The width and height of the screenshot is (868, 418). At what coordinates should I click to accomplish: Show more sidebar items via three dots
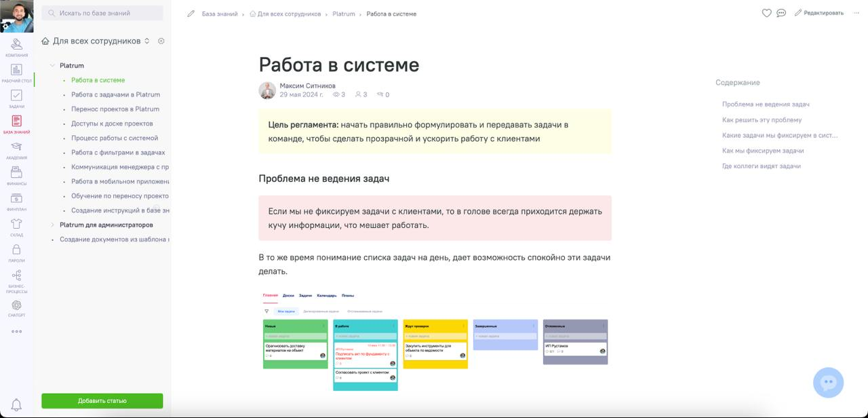[x=17, y=332]
